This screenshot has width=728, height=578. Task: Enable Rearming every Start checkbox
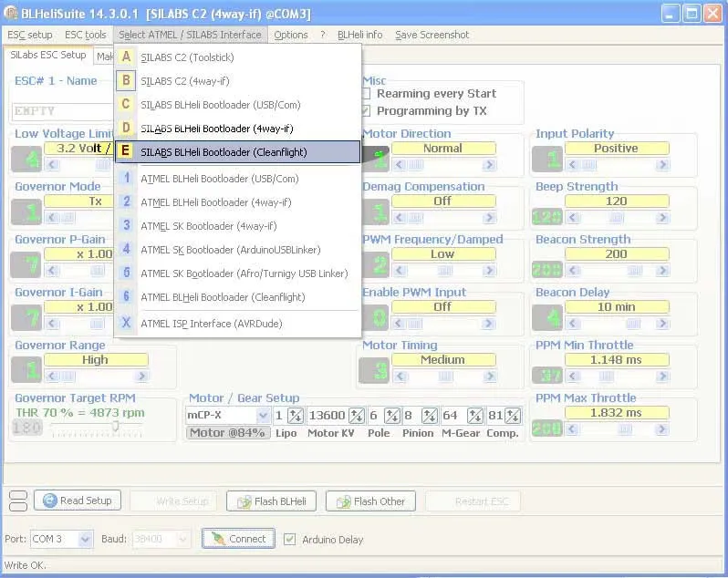click(x=366, y=94)
